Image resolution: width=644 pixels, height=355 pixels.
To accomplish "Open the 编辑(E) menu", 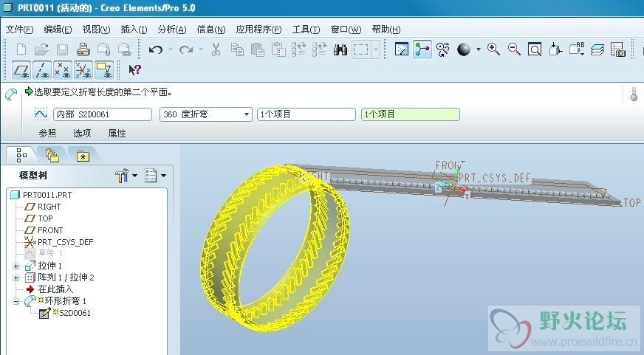I will point(58,30).
